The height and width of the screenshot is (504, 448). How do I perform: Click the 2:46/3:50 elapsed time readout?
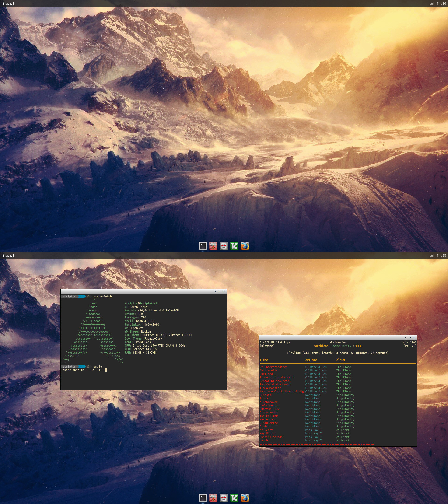click(x=267, y=343)
